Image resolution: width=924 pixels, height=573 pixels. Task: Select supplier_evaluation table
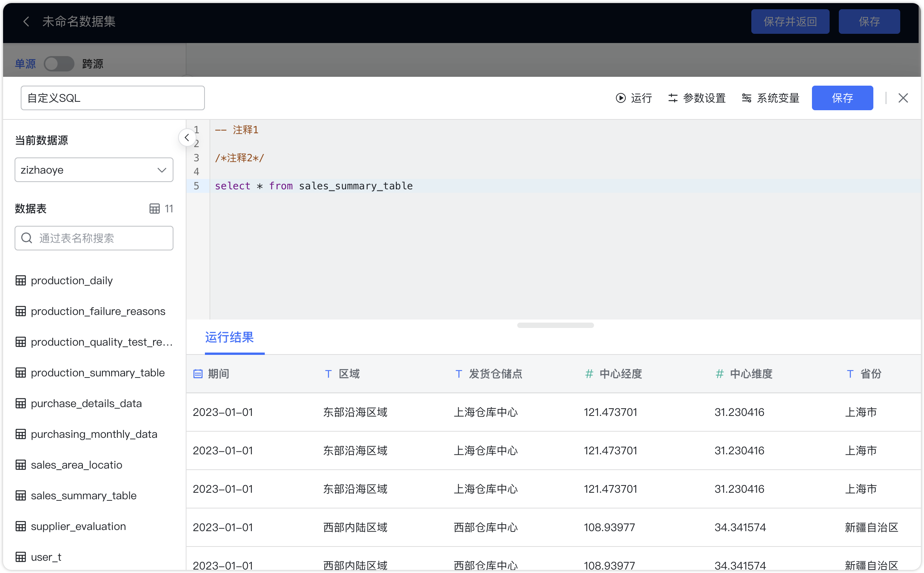(78, 526)
